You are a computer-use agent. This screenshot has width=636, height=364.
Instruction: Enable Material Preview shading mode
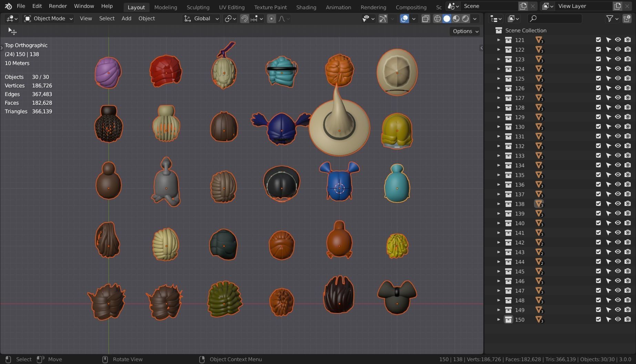[456, 19]
